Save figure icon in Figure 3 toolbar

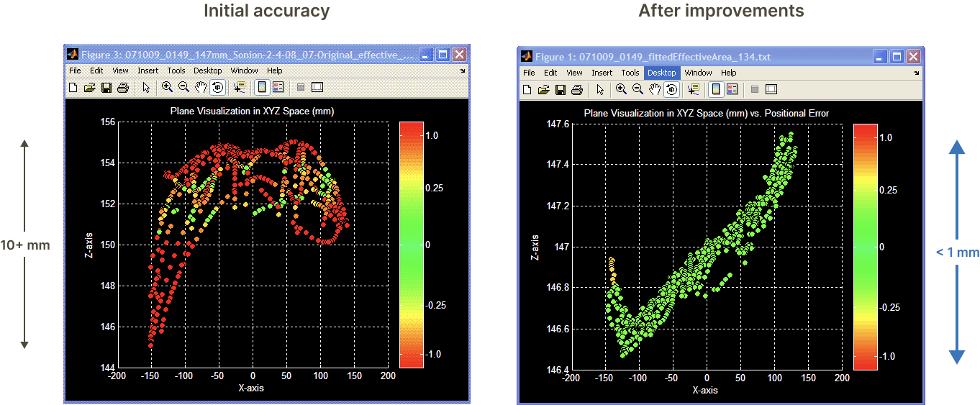click(x=106, y=87)
